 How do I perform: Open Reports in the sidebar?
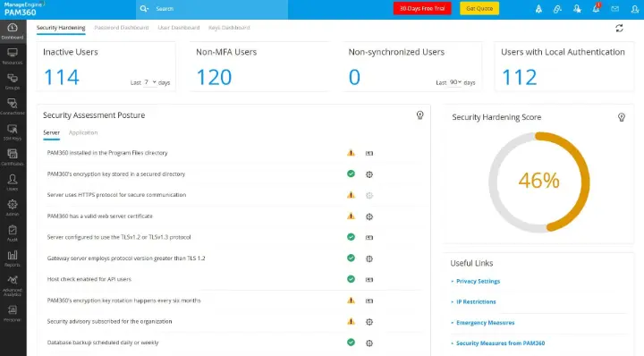point(13,259)
